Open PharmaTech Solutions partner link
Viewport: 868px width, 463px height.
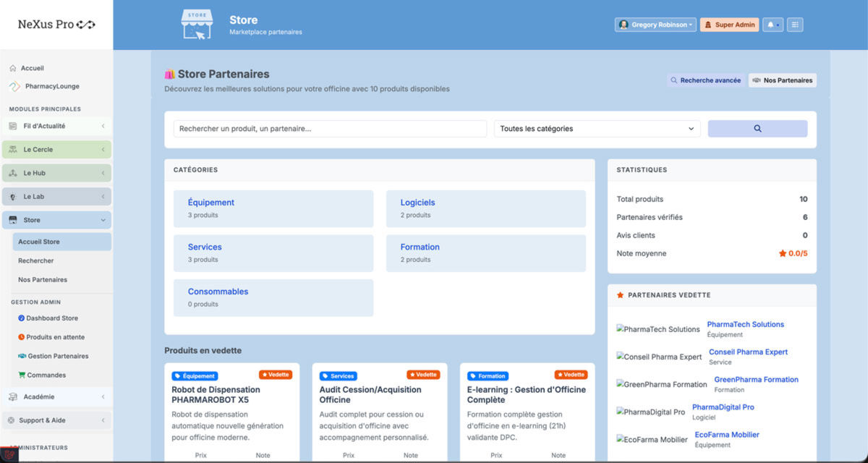pyautogui.click(x=745, y=325)
